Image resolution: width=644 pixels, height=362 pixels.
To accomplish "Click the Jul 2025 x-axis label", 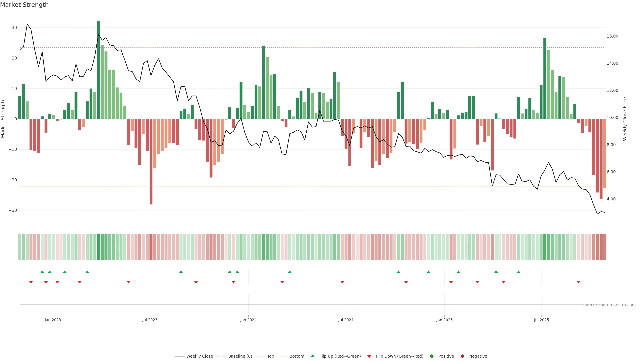I will tap(541, 320).
